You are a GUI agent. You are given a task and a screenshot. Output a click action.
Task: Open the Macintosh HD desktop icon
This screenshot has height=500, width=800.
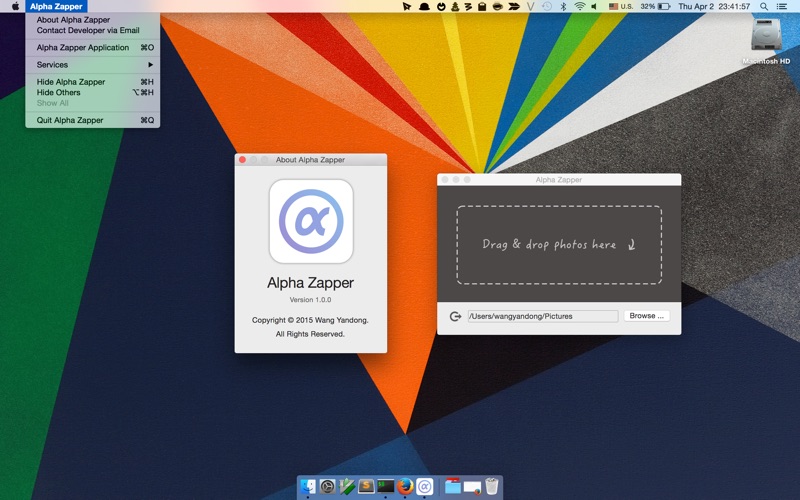coord(766,41)
